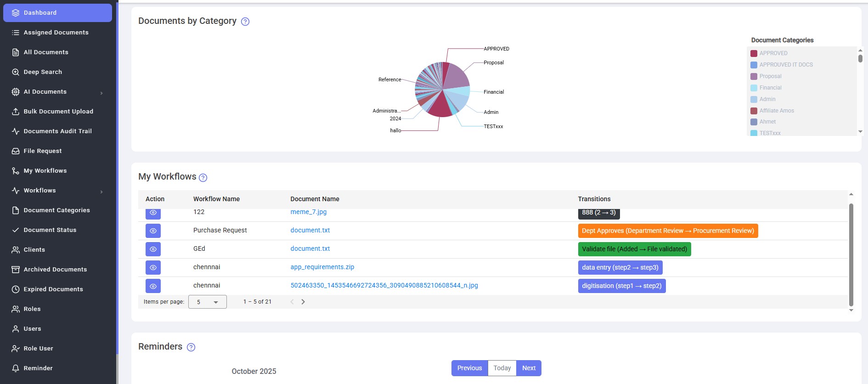Click the Expired Documents clock icon
Image resolution: width=868 pixels, height=384 pixels.
click(x=16, y=289)
